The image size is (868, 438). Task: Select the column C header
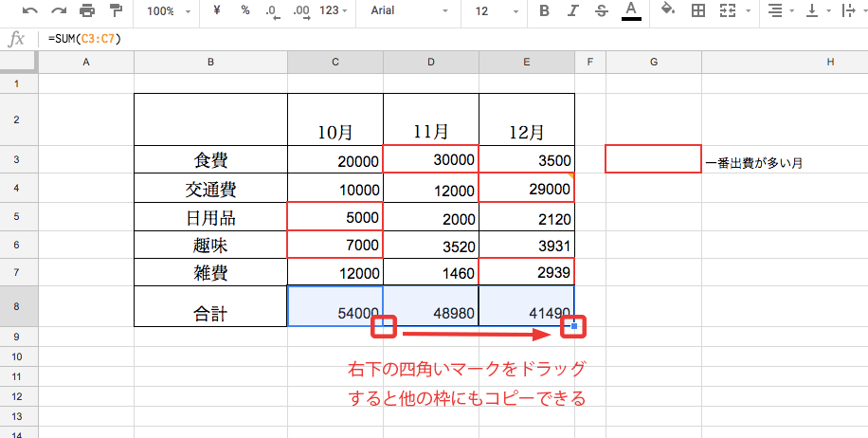pyautogui.click(x=335, y=62)
